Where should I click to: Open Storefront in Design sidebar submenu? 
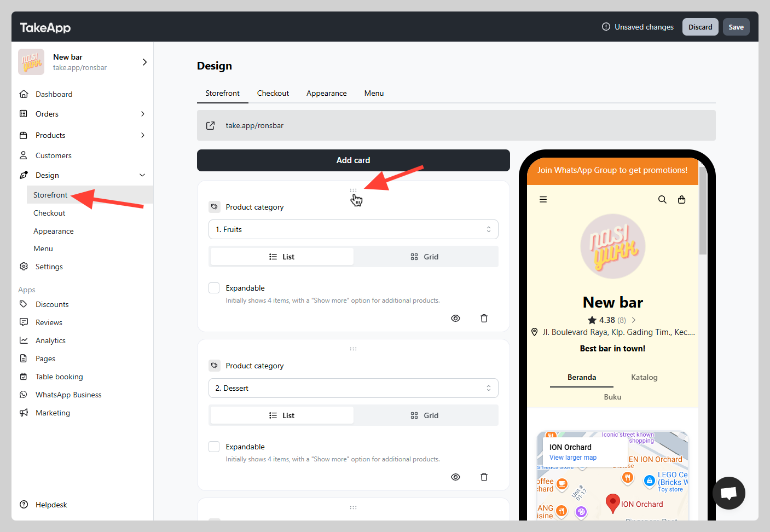tap(90, 195)
